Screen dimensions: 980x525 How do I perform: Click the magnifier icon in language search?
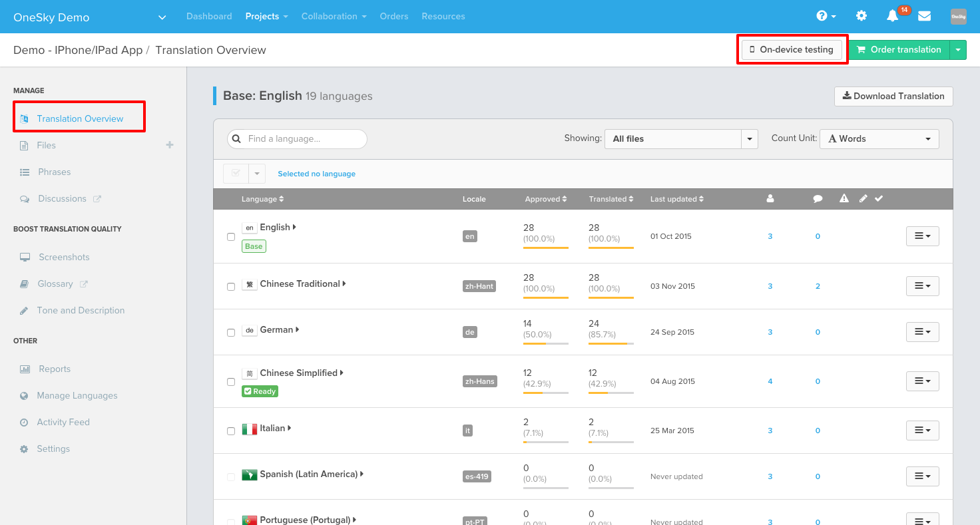(236, 139)
